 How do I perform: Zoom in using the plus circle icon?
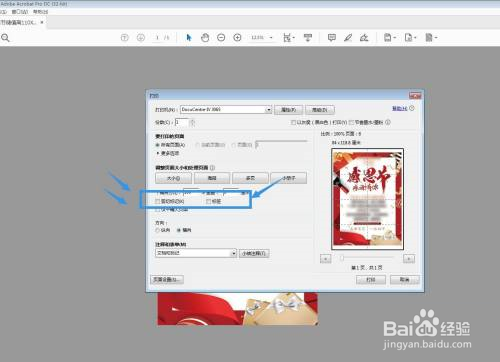237,38
